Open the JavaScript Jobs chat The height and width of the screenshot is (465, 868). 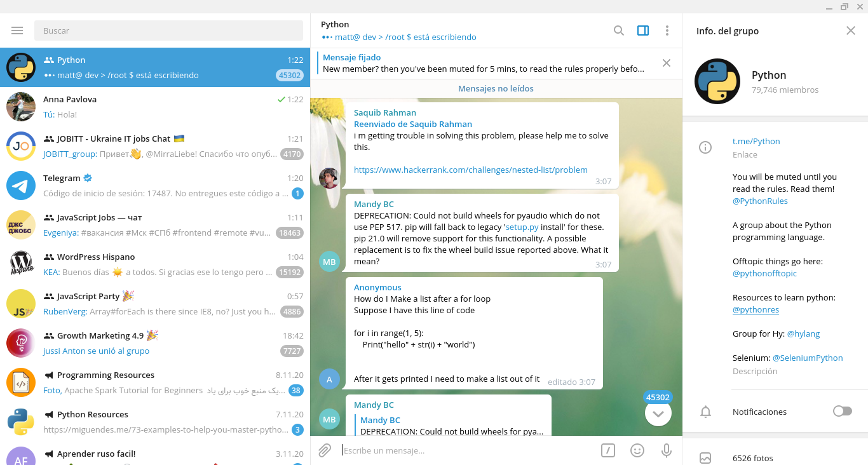coord(155,225)
